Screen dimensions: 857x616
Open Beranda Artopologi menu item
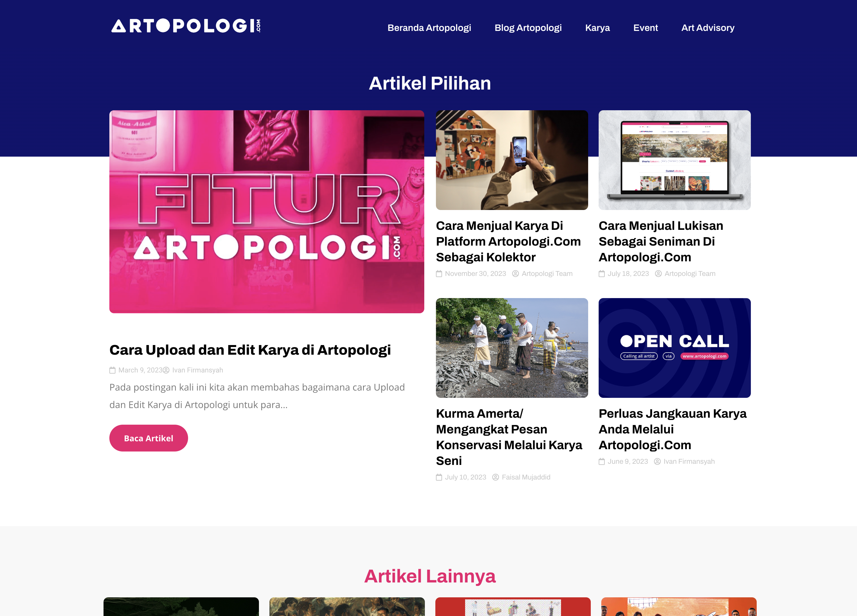coord(429,28)
